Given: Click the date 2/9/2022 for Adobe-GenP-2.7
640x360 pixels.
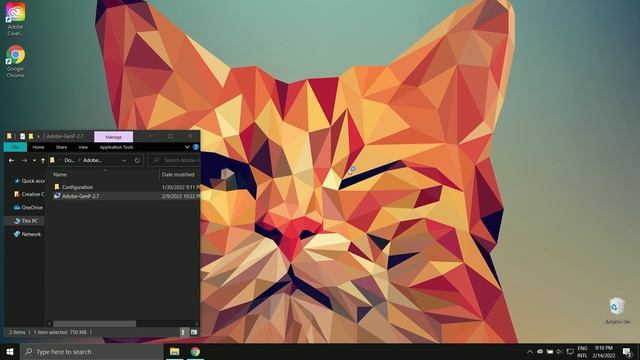Looking at the screenshot, I should (x=181, y=196).
